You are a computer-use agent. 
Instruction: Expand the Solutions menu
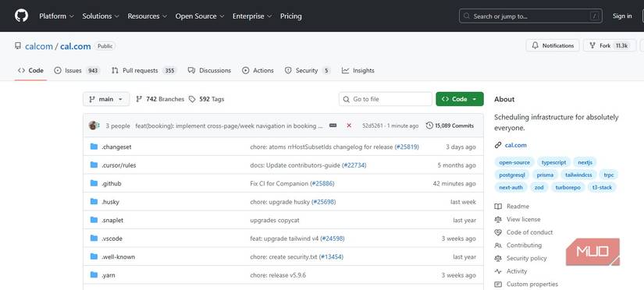[x=101, y=16]
